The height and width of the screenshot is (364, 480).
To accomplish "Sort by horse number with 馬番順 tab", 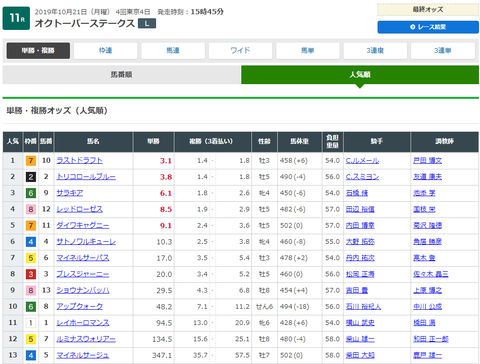I will [122, 75].
